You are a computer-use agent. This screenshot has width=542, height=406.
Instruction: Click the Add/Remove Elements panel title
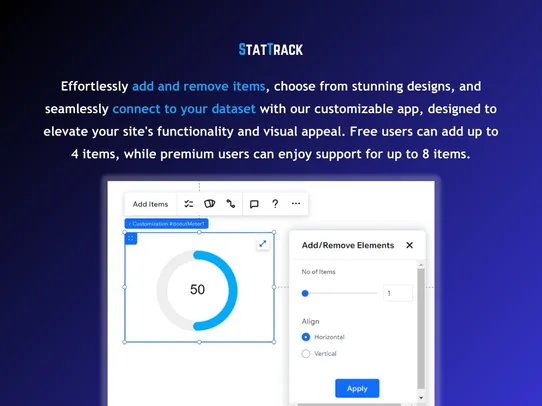tap(348, 245)
